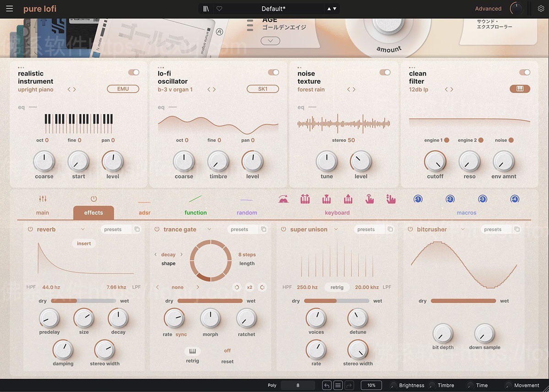
Task: Toggle the noise texture module
Action: 385,72
